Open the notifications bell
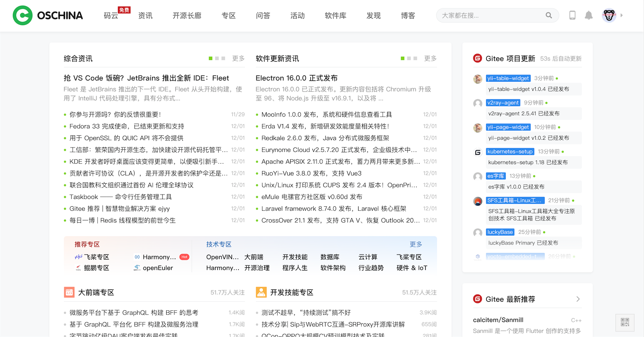Image resolution: width=644 pixels, height=337 pixels. point(589,15)
